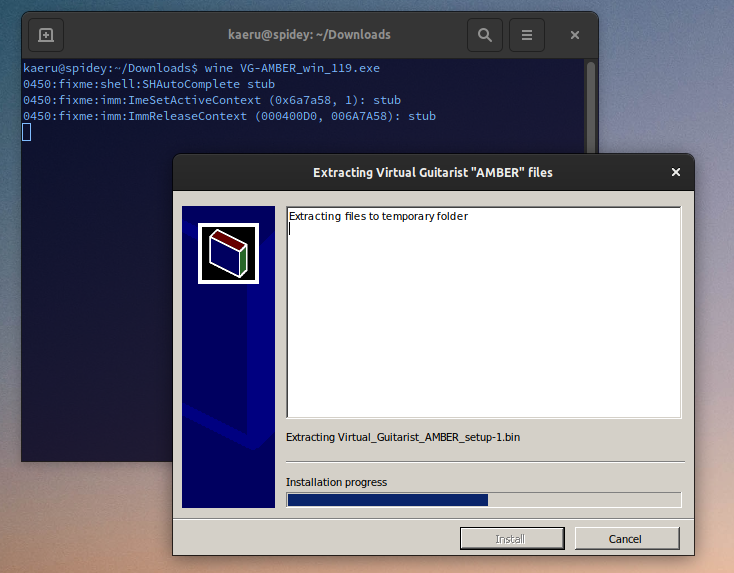Screen dimensions: 734x573
Task: Cancel the AMBER file extraction
Action: coord(627,539)
